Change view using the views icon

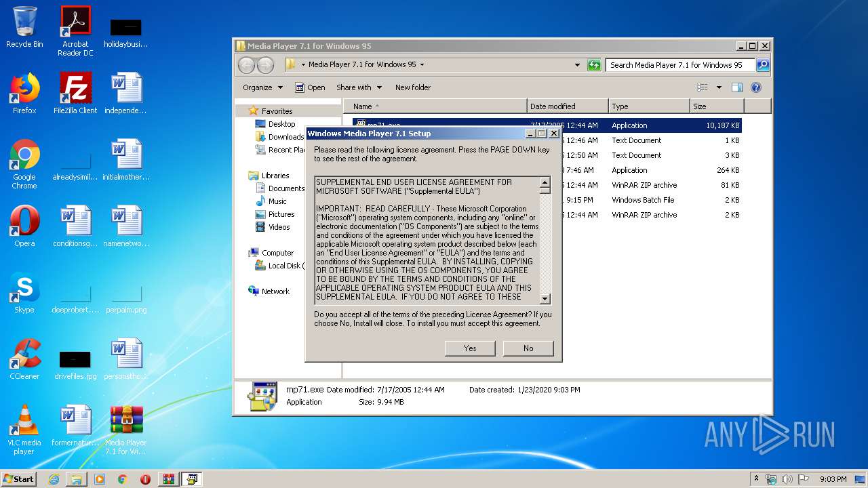[703, 87]
